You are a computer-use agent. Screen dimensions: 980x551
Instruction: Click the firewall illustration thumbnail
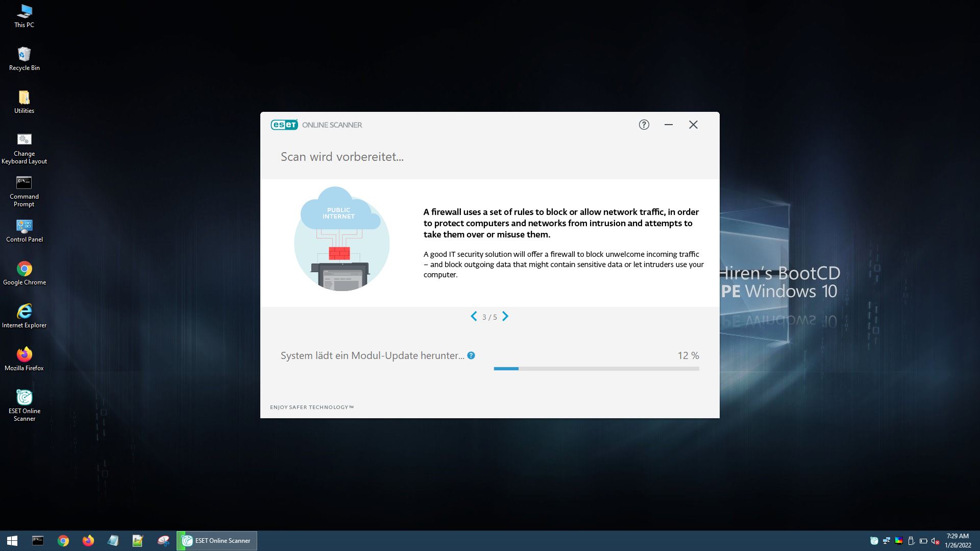342,239
